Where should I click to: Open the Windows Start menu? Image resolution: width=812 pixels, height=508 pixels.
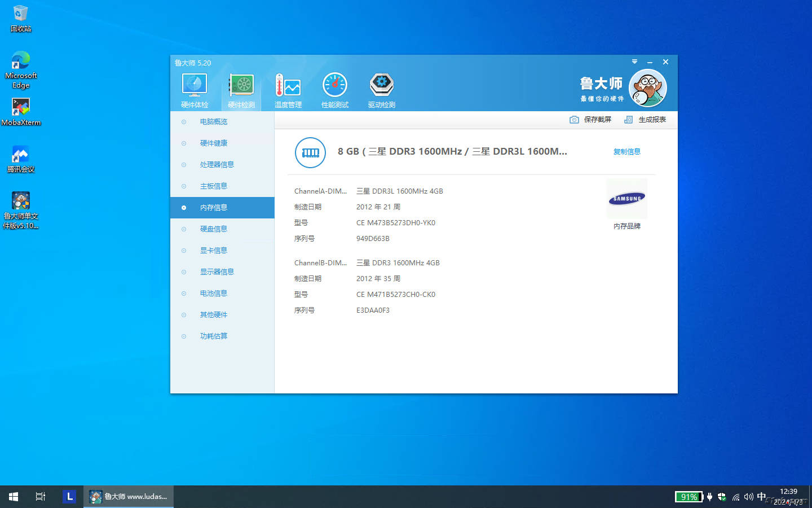coord(14,497)
